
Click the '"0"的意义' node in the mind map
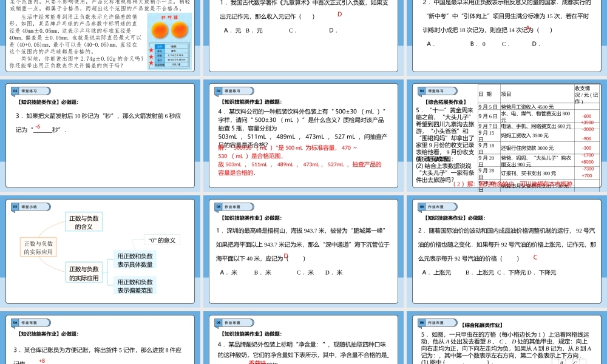coord(162,240)
